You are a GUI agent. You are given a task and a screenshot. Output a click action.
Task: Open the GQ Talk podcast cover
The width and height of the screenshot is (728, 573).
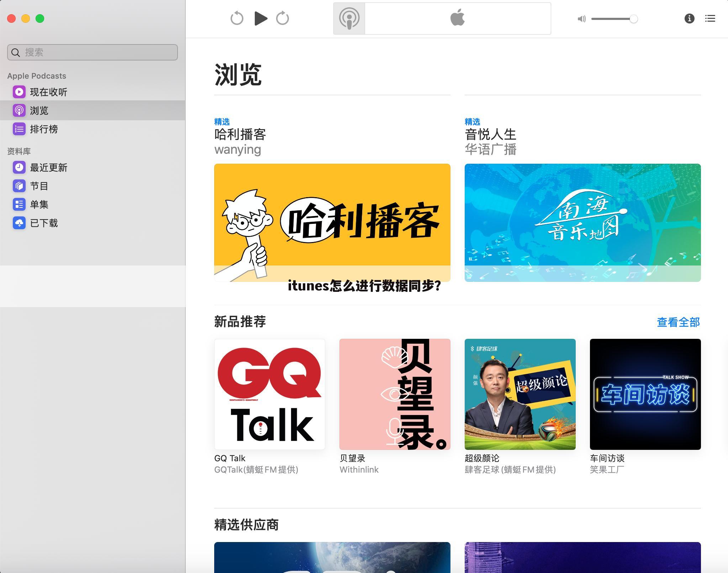(x=269, y=394)
